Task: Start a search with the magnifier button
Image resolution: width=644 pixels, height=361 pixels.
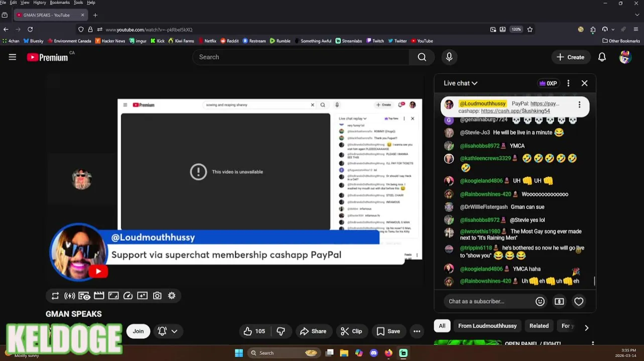Action: (422, 57)
